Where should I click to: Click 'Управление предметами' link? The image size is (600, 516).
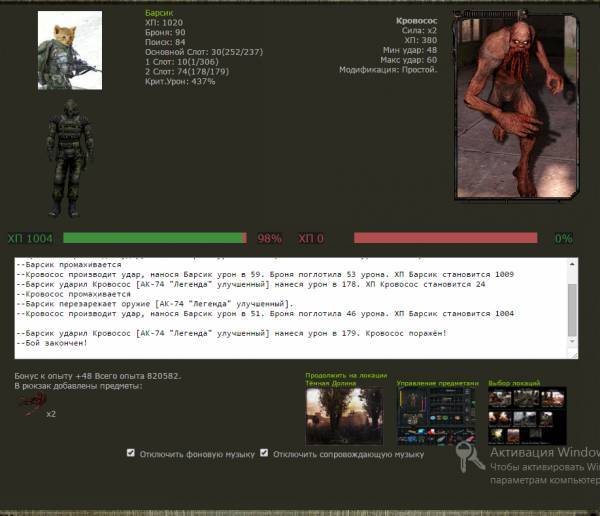point(437,383)
